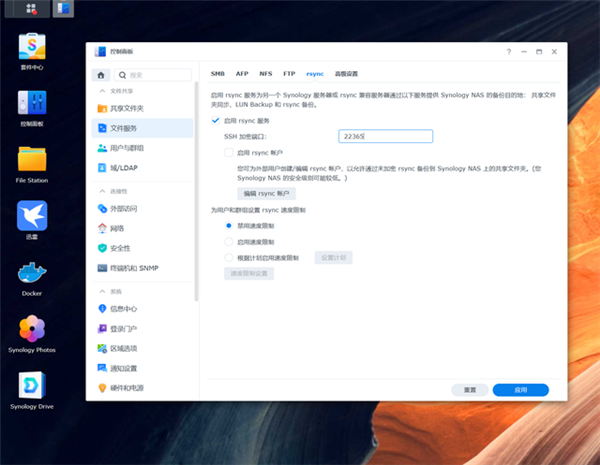Image resolution: width=600 pixels, height=465 pixels.
Task: Click the blue Apply button
Action: point(520,390)
